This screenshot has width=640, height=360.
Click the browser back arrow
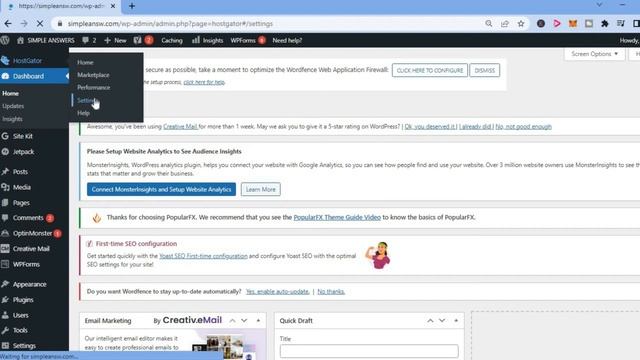pos(8,24)
